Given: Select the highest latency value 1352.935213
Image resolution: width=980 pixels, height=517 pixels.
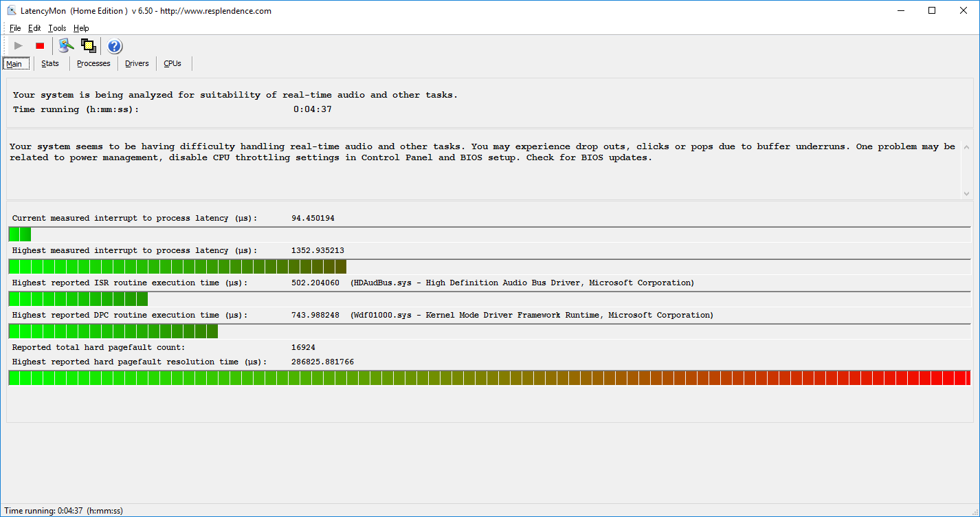Looking at the screenshot, I should point(318,250).
